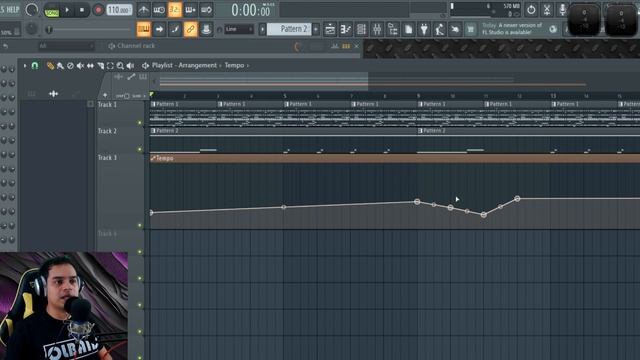This screenshot has width=640, height=360.
Task: Open the playlist magnet snap menu
Action: click(x=35, y=65)
